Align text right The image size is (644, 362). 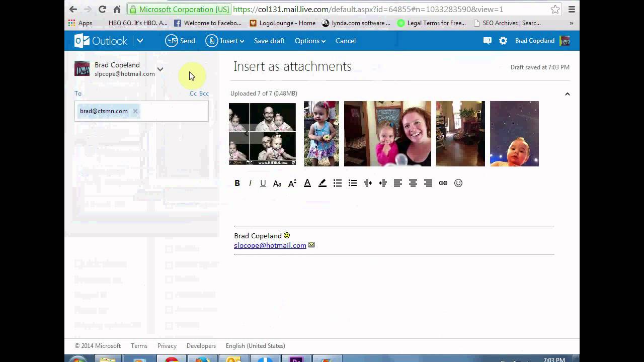coord(428,183)
